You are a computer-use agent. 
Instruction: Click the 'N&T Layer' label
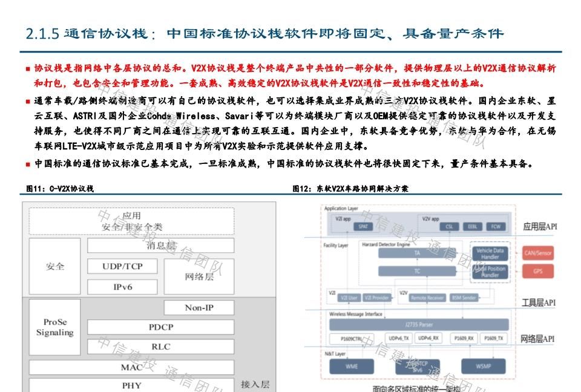pos(335,354)
